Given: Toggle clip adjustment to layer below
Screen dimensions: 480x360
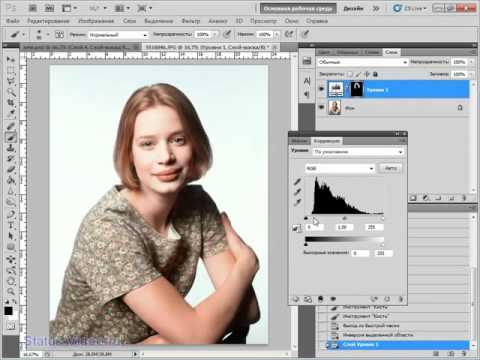Looking at the screenshot, I should [320, 299].
